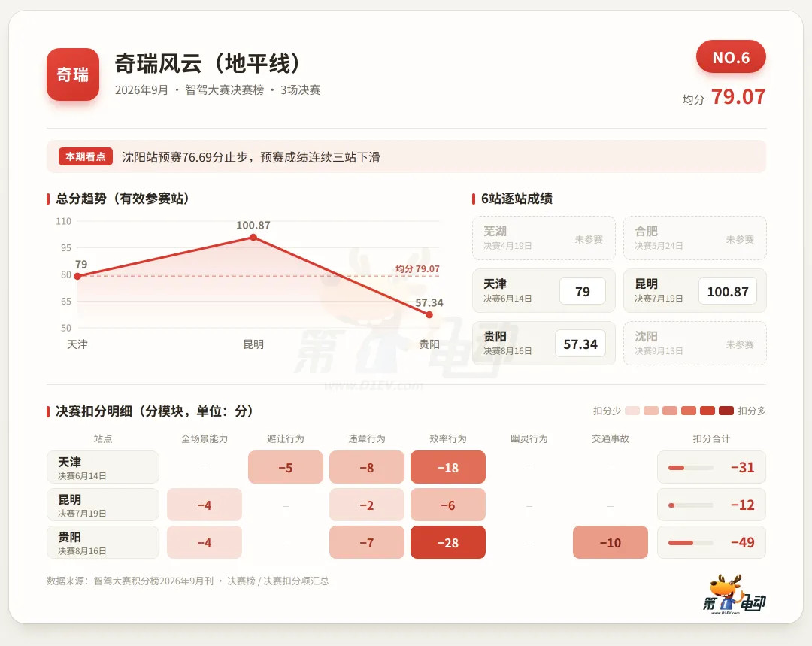The image size is (812, 646).
Task: Click the headline 沈阳站预赛76.69分止步
Action: pyautogui.click(x=185, y=157)
